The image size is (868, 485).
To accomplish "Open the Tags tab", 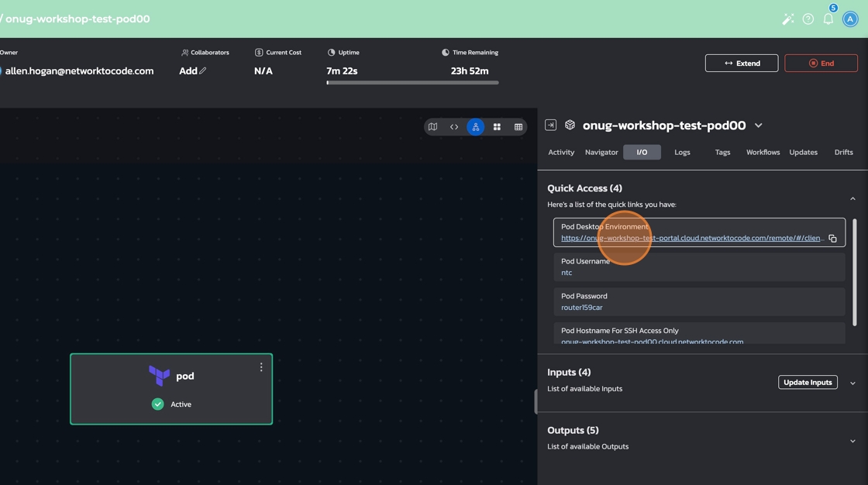I will click(722, 153).
